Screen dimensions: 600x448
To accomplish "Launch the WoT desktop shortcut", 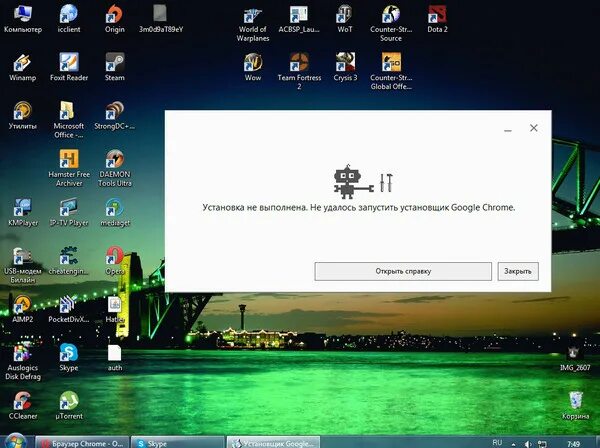I will pos(344,18).
